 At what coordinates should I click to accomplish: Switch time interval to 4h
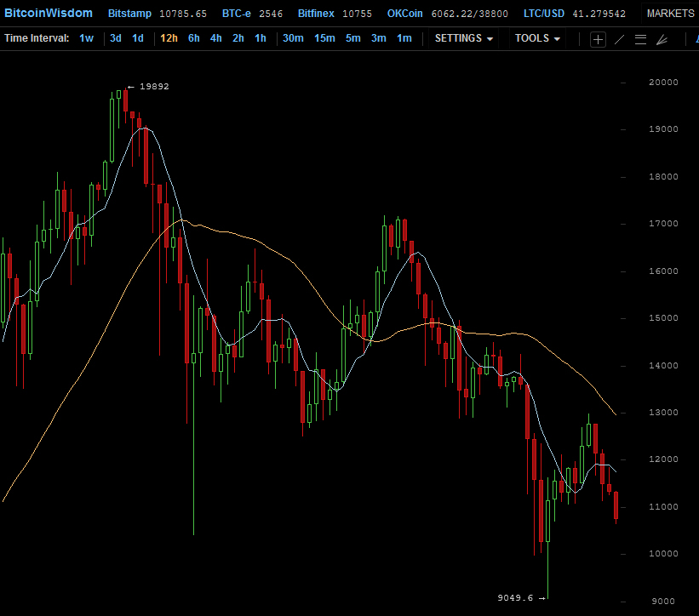coord(215,38)
